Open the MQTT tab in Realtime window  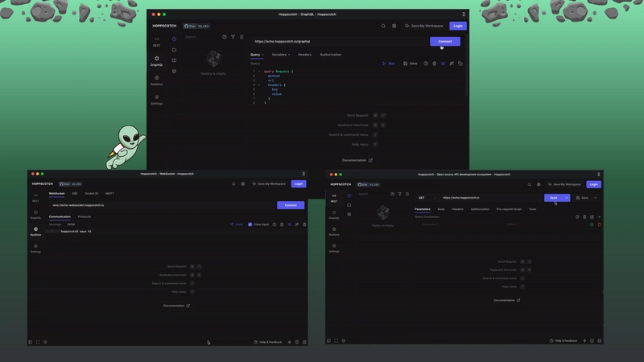click(x=109, y=193)
